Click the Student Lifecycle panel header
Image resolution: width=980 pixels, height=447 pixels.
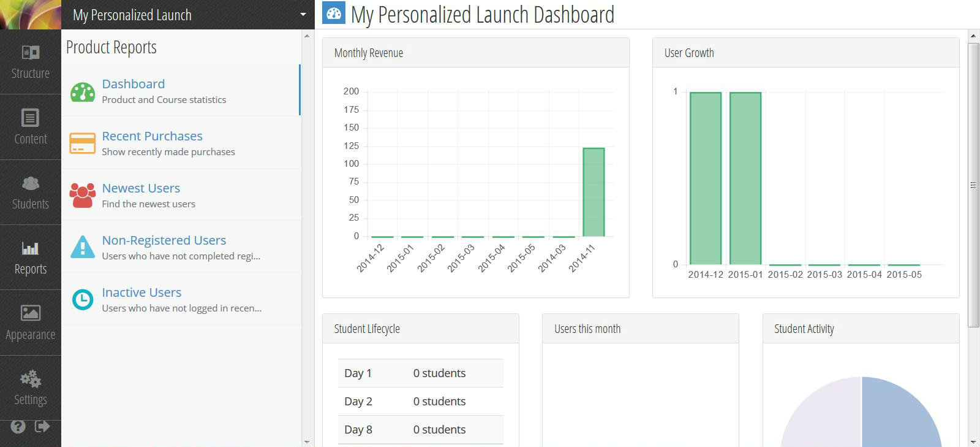point(421,329)
